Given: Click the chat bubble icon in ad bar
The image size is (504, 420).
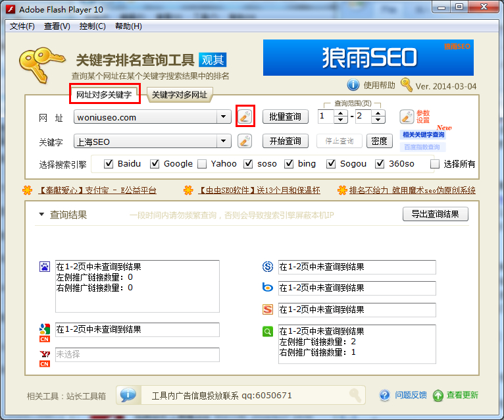Looking at the screenshot, I should (128, 395).
